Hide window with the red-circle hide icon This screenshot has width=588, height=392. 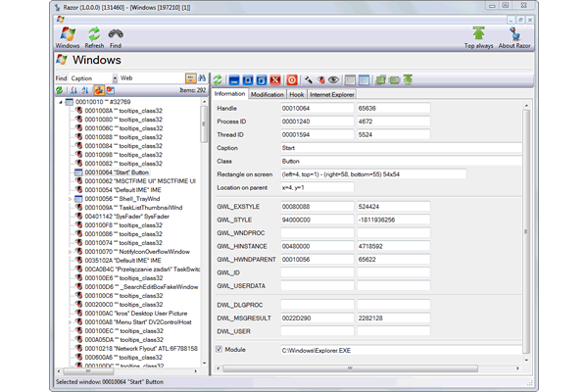point(321,80)
